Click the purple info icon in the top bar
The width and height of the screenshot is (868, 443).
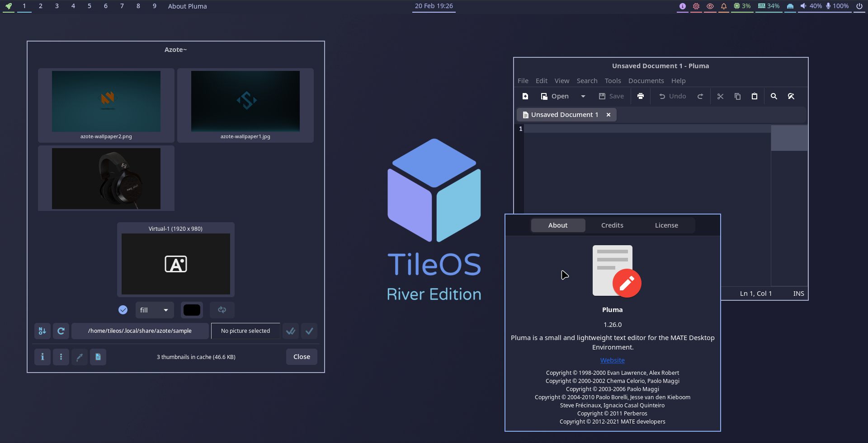click(683, 6)
